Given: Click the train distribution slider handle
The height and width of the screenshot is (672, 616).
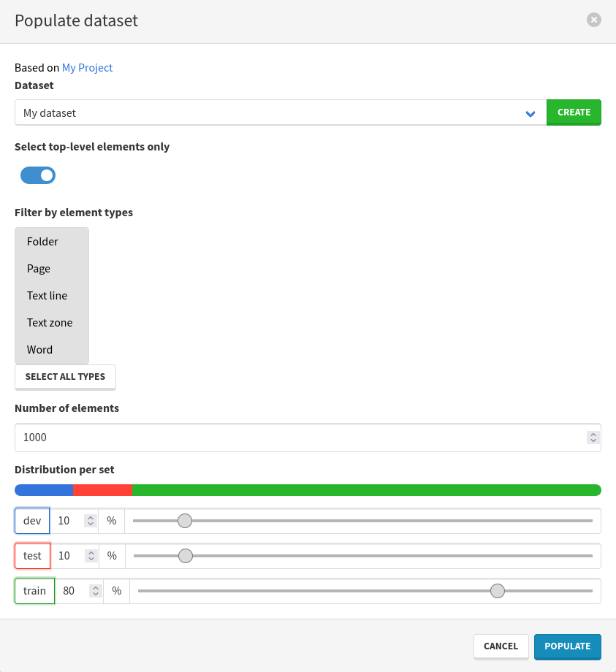Looking at the screenshot, I should pos(498,591).
